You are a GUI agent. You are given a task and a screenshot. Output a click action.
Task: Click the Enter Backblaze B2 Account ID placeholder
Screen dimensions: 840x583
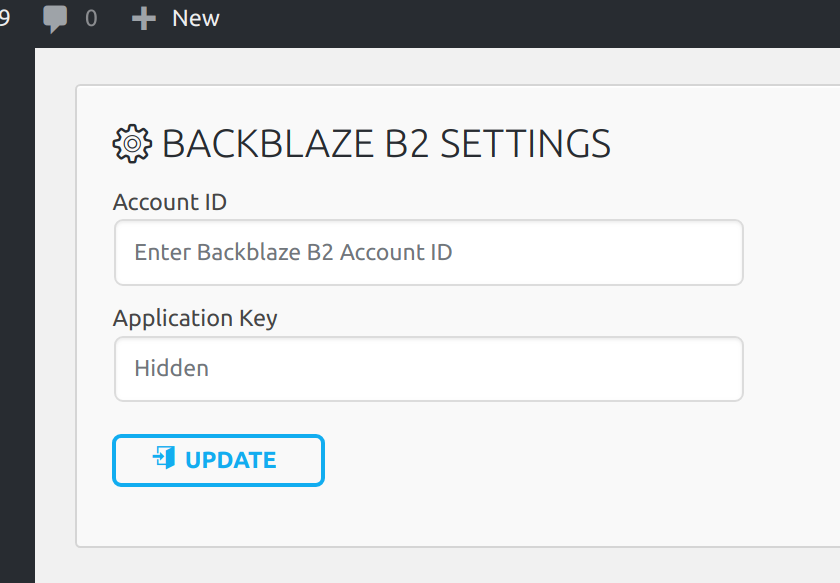click(x=293, y=252)
